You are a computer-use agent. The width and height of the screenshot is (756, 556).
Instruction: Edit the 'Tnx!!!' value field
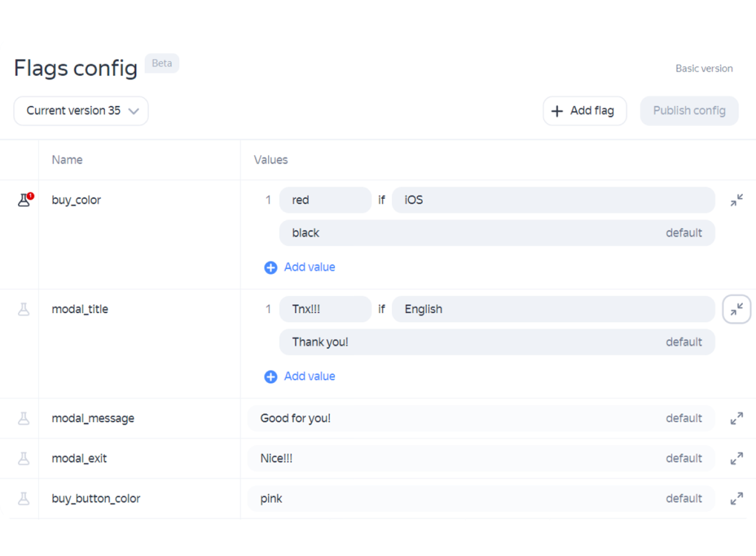click(325, 309)
